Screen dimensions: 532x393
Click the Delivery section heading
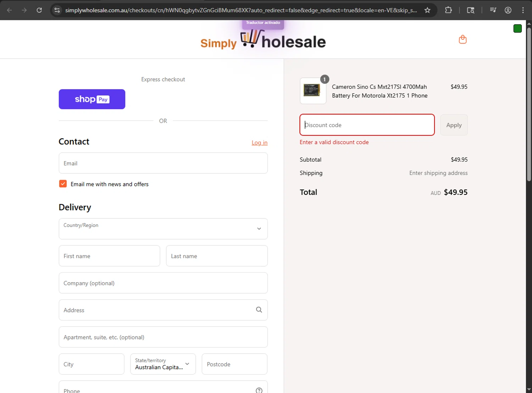click(75, 207)
